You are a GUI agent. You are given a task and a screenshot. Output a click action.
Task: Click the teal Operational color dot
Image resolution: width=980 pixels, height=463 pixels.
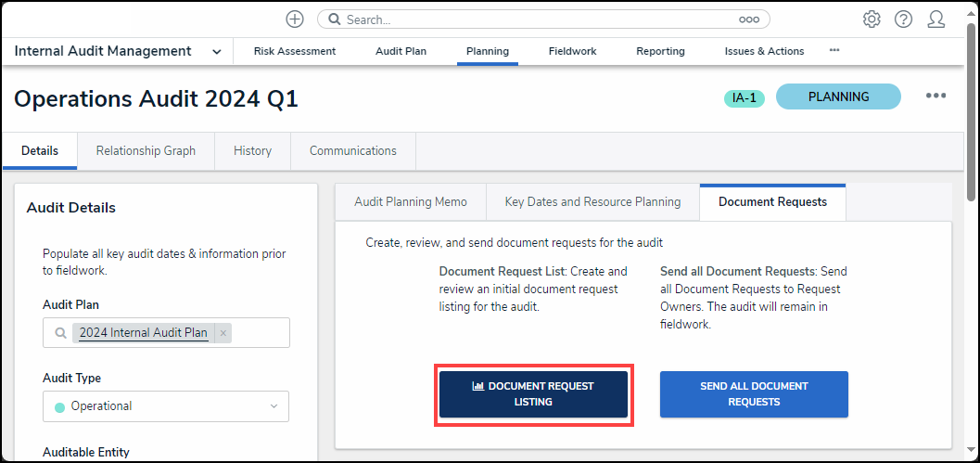pos(60,406)
